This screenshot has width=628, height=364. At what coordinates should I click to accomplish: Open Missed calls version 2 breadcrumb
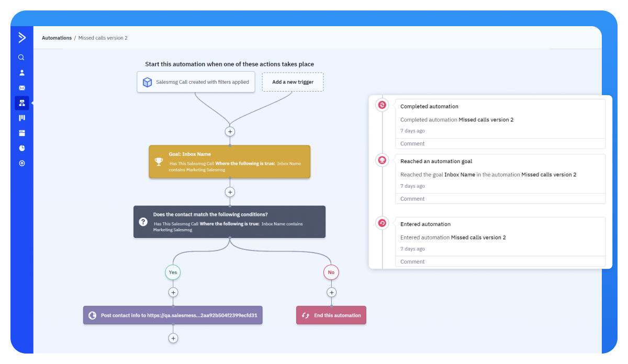click(x=103, y=38)
